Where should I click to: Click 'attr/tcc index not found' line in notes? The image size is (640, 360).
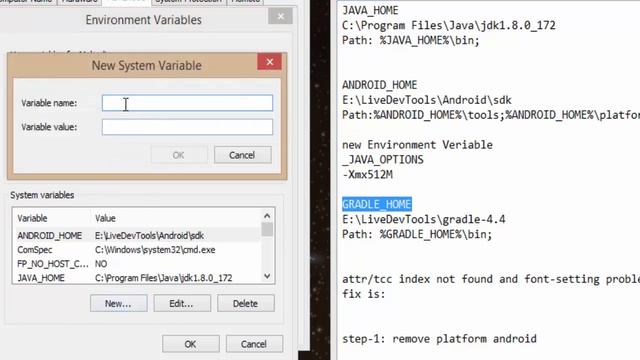coord(491,279)
